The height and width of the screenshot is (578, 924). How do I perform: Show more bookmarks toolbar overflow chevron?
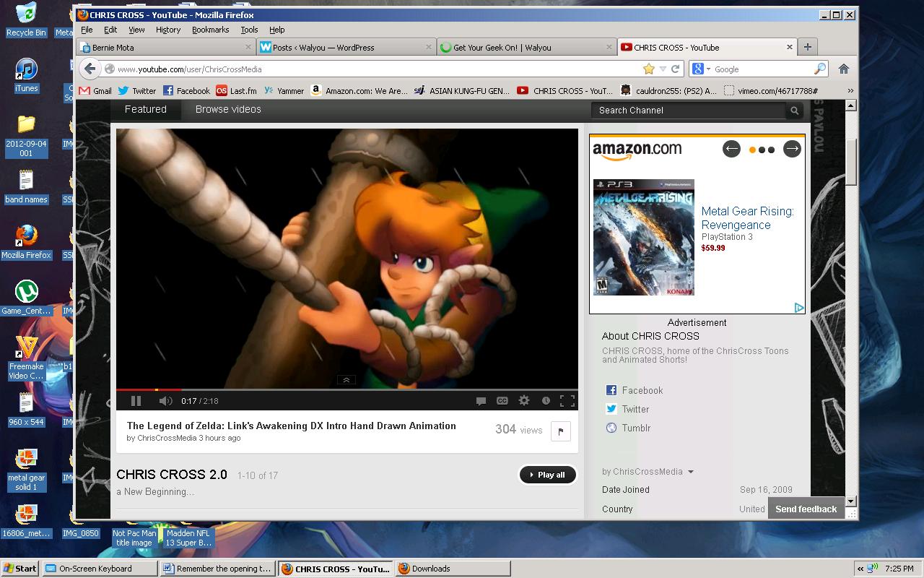850,91
